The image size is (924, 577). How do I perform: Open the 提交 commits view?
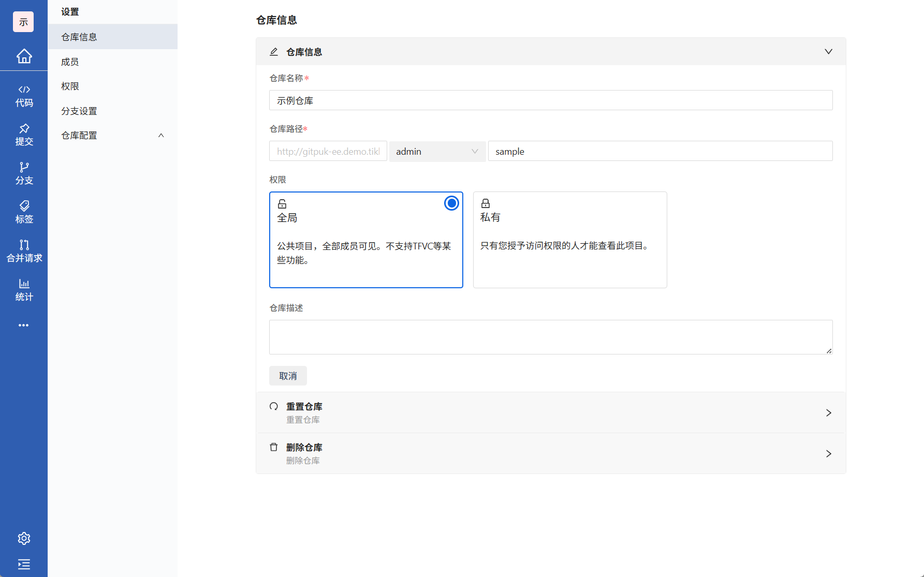[24, 135]
